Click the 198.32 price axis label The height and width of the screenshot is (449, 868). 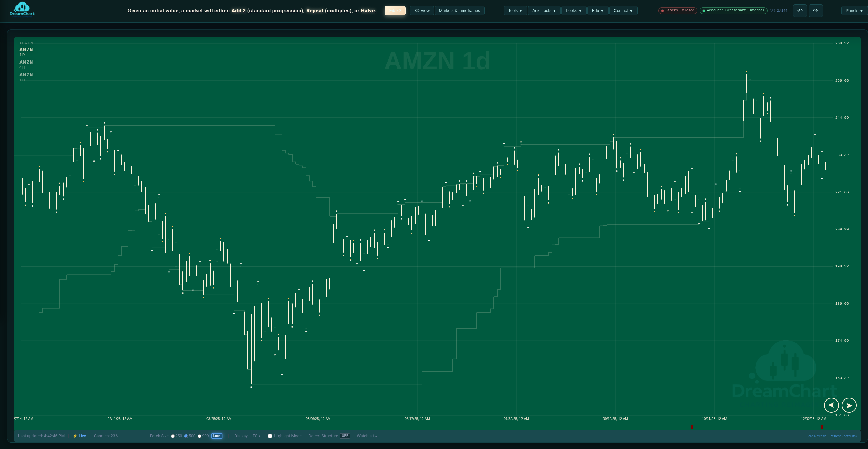click(x=842, y=266)
